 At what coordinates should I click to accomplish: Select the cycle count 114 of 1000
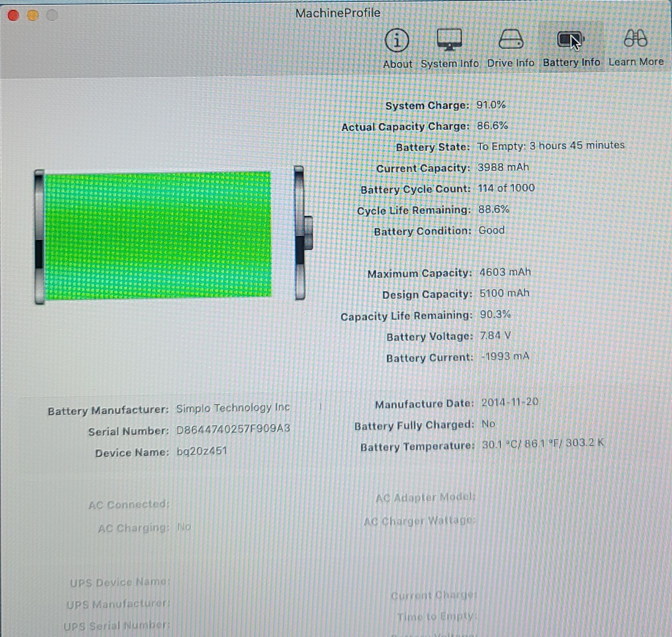[x=506, y=188]
